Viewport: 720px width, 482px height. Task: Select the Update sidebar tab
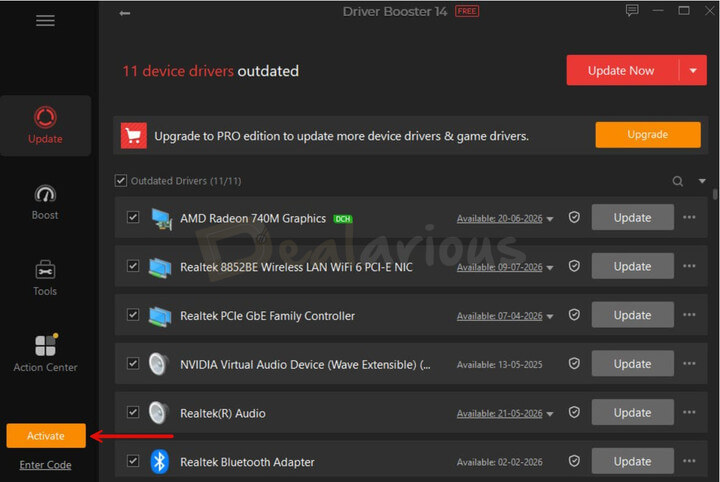pyautogui.click(x=45, y=125)
